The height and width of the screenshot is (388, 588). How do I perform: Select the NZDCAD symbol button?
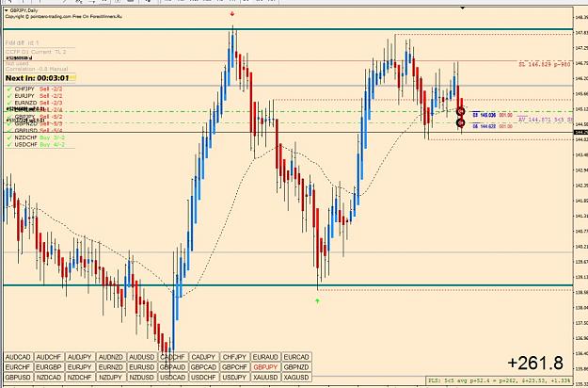pos(49,377)
